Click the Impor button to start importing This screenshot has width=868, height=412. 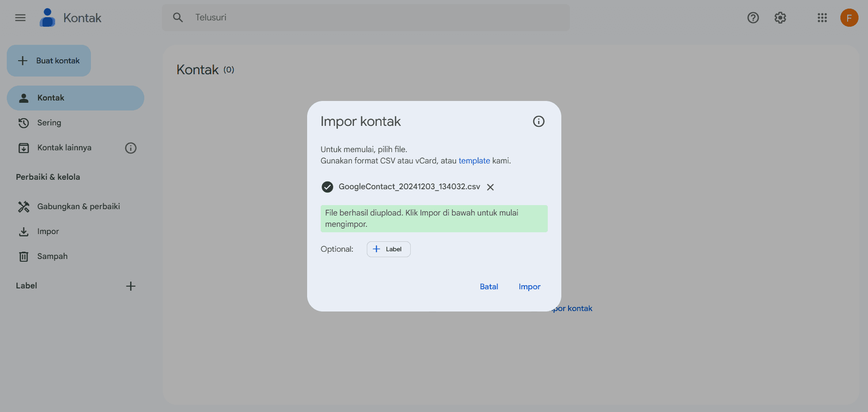point(529,287)
